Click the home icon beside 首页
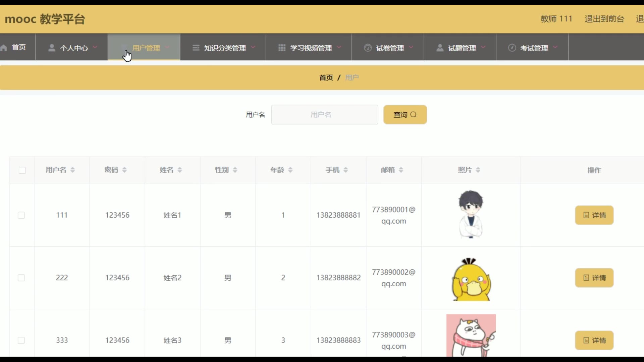Image resolution: width=644 pixels, height=362 pixels. (x=4, y=48)
